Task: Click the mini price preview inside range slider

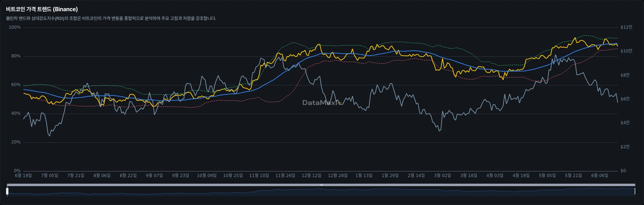Action: [321, 192]
